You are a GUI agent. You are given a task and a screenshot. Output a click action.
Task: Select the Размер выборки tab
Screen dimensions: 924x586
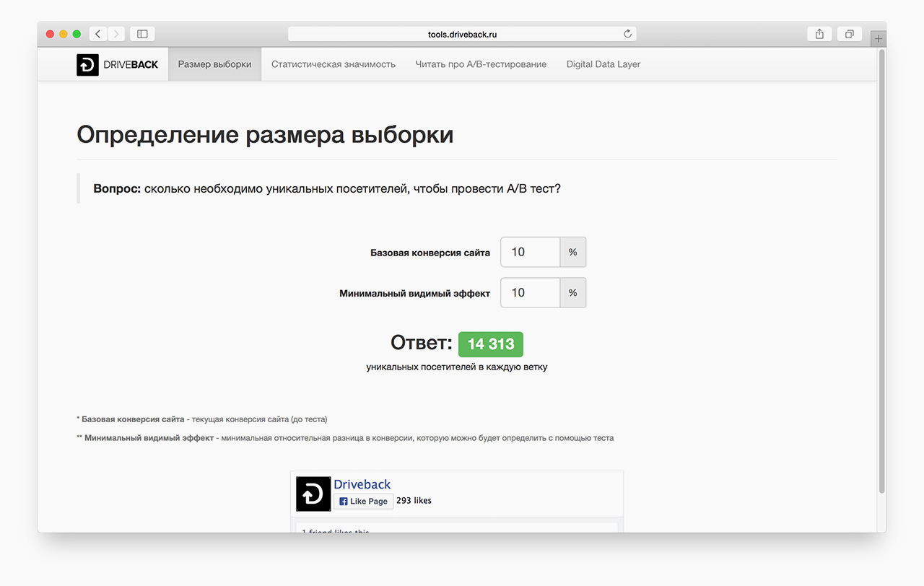[215, 64]
